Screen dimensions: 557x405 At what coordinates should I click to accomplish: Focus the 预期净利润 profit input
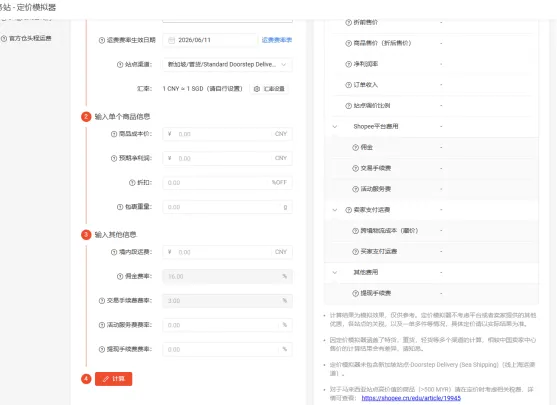click(x=227, y=158)
